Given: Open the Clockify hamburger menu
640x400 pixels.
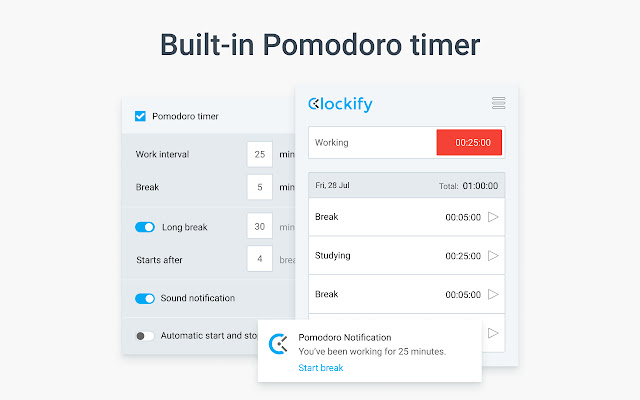Looking at the screenshot, I should pyautogui.click(x=498, y=103).
